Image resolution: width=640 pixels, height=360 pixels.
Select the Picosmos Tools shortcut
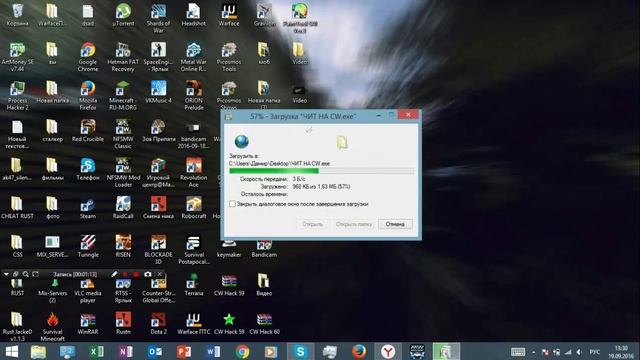tap(229, 57)
